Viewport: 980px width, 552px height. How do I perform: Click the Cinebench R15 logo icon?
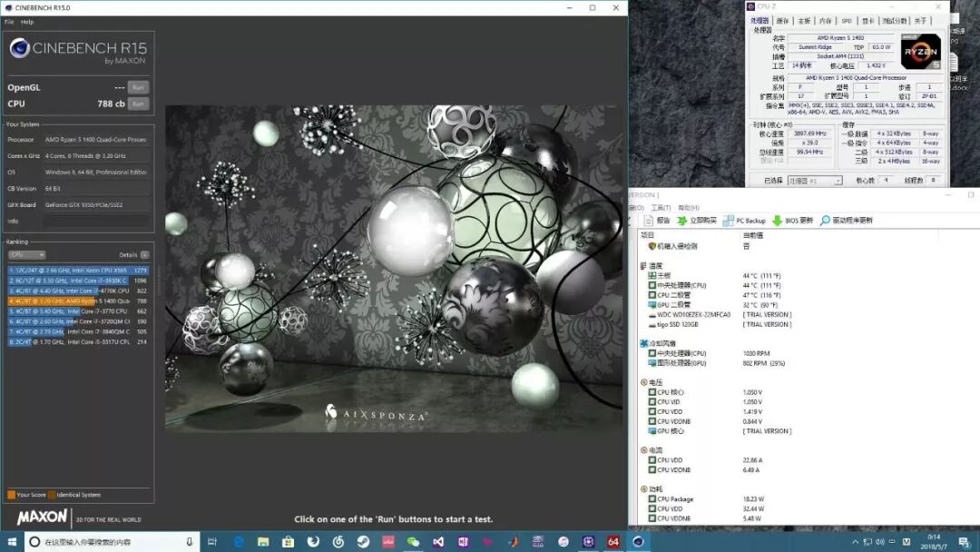coord(19,48)
